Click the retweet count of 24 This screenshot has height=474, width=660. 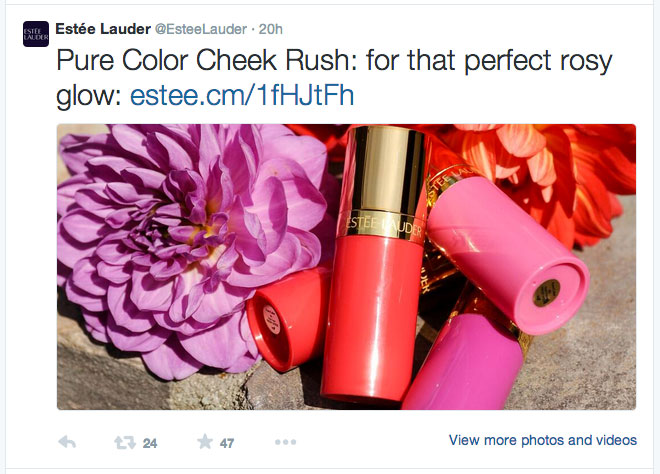tap(150, 443)
